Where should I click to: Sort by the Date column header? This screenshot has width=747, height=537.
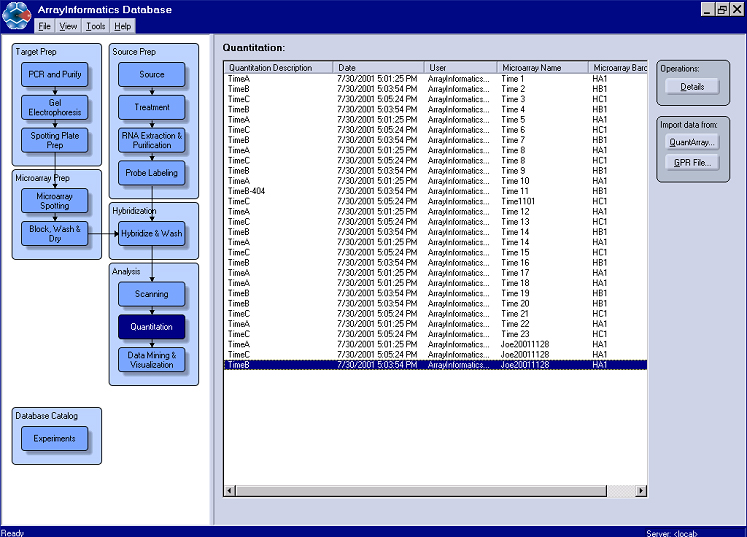pyautogui.click(x=378, y=68)
